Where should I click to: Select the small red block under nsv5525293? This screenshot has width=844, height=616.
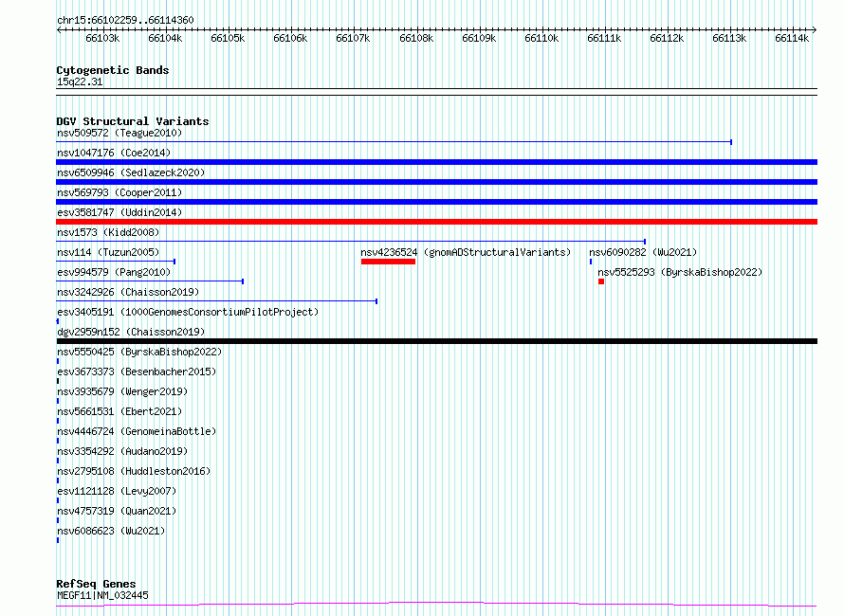(x=601, y=281)
